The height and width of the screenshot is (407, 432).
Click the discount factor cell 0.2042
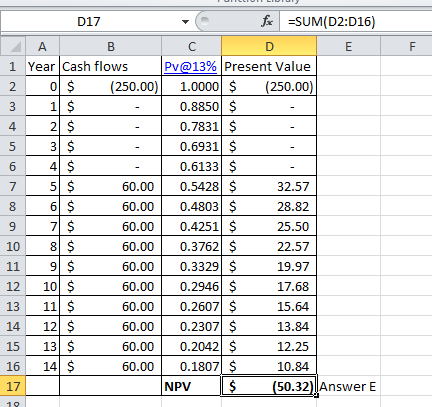coord(192,346)
